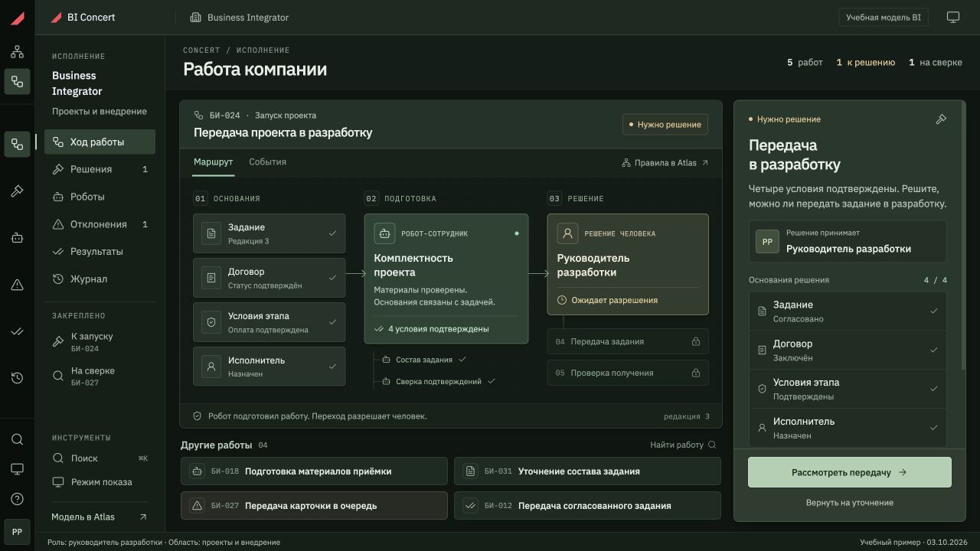The height and width of the screenshot is (551, 980).
Task: Open the Решения sidebar section
Action: pos(100,169)
